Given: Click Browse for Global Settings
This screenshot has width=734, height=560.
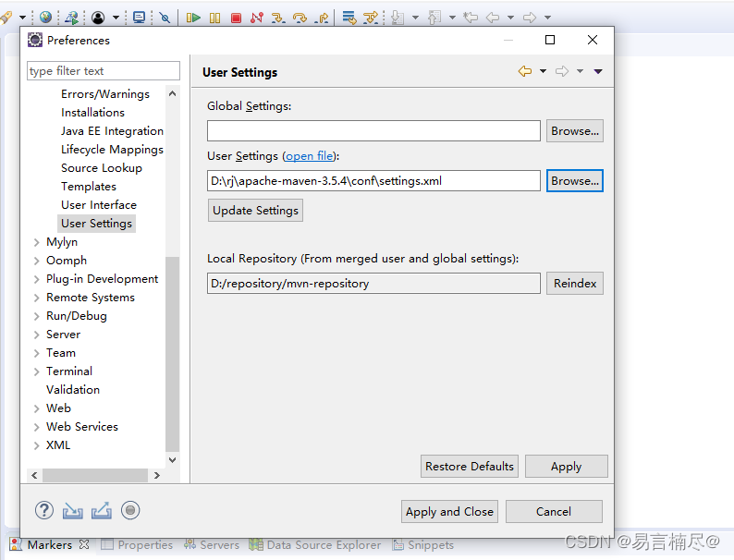Looking at the screenshot, I should pos(575,131).
